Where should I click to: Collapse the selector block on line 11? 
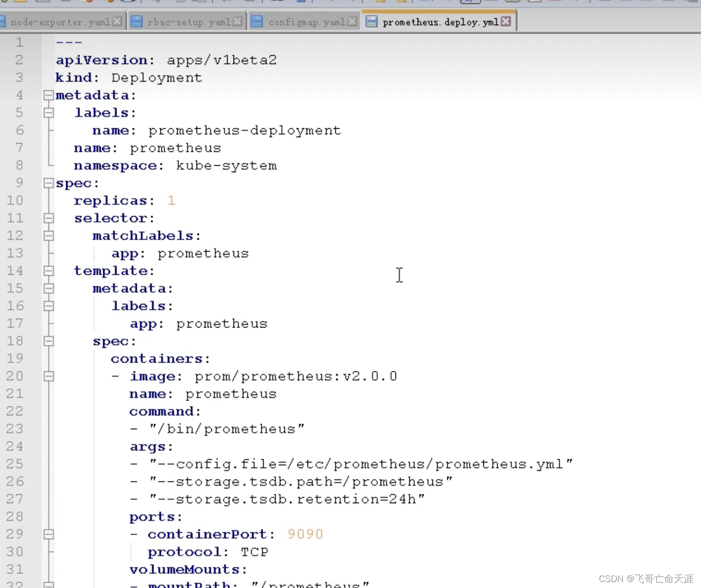pos(48,218)
